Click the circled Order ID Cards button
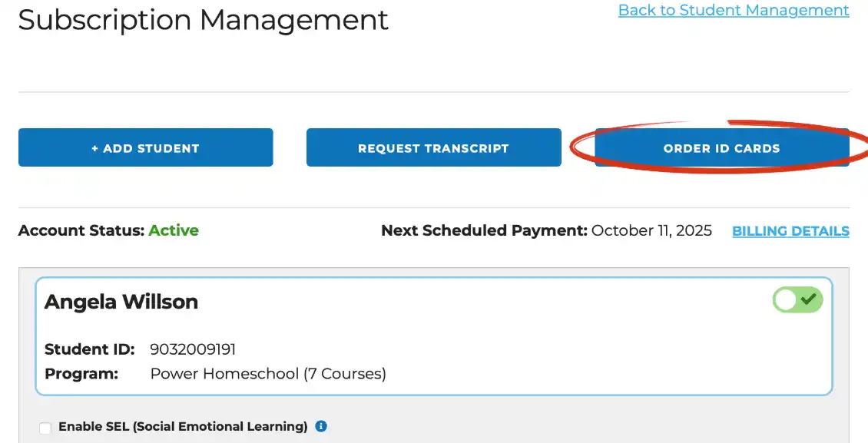 pyautogui.click(x=722, y=147)
